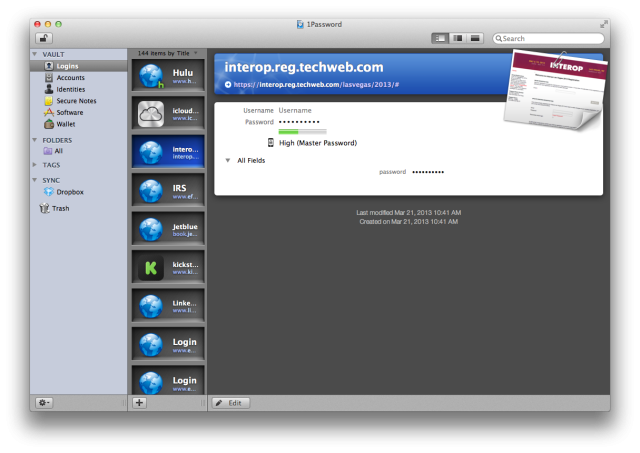
Task: Expand the TAGS section triangle
Action: tap(35, 165)
